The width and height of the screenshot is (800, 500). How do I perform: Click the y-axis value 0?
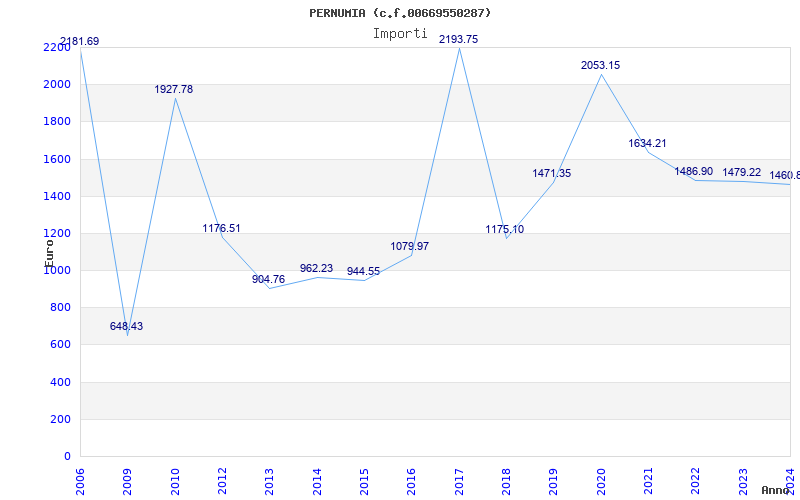(x=67, y=457)
